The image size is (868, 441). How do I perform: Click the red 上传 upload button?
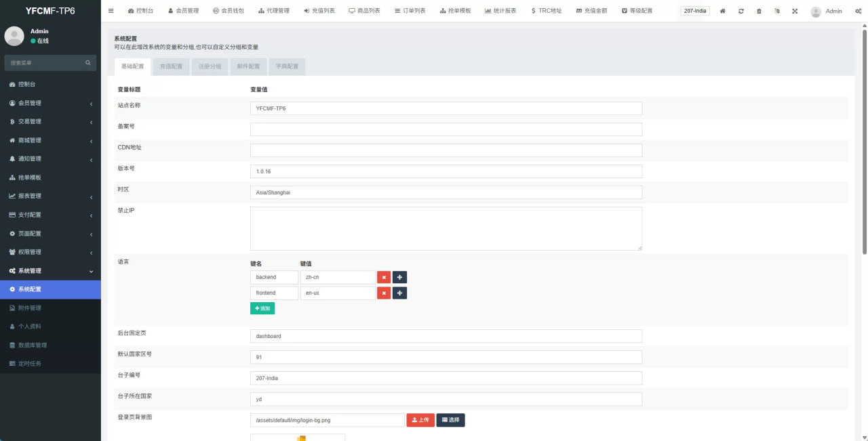[x=420, y=420]
